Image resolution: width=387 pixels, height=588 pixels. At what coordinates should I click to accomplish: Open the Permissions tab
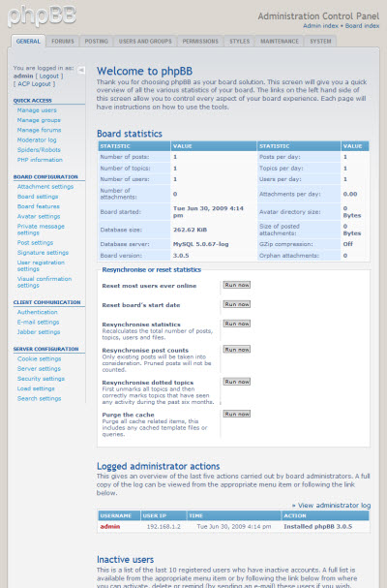point(200,42)
